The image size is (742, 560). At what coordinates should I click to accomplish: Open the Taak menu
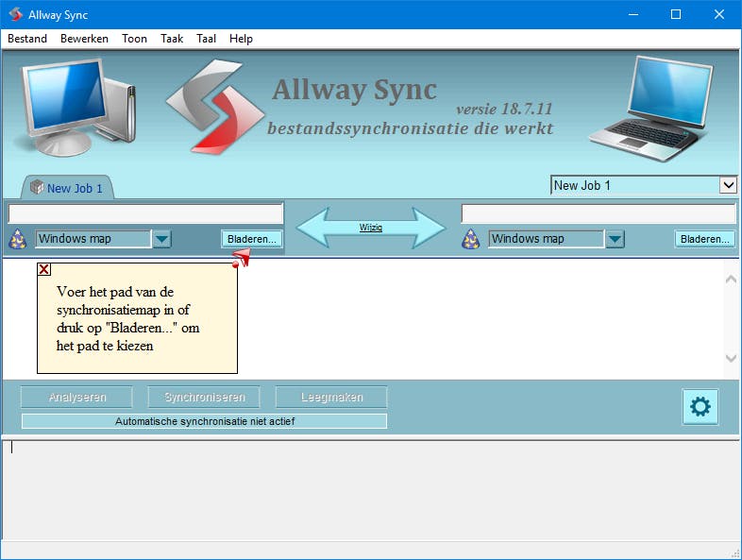point(172,39)
